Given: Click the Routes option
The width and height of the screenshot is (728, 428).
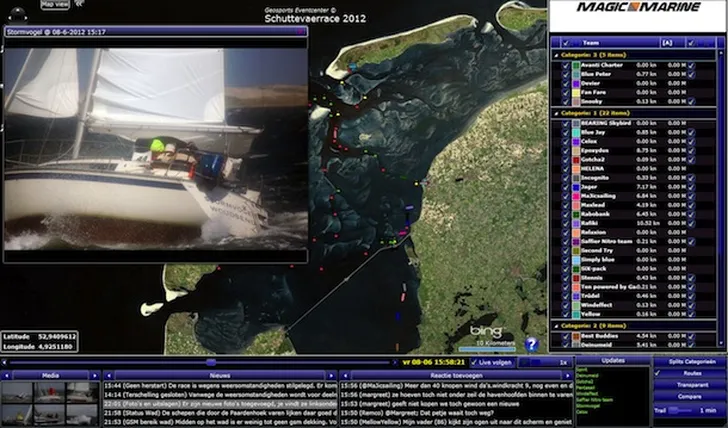Looking at the screenshot, I should coord(691,372).
